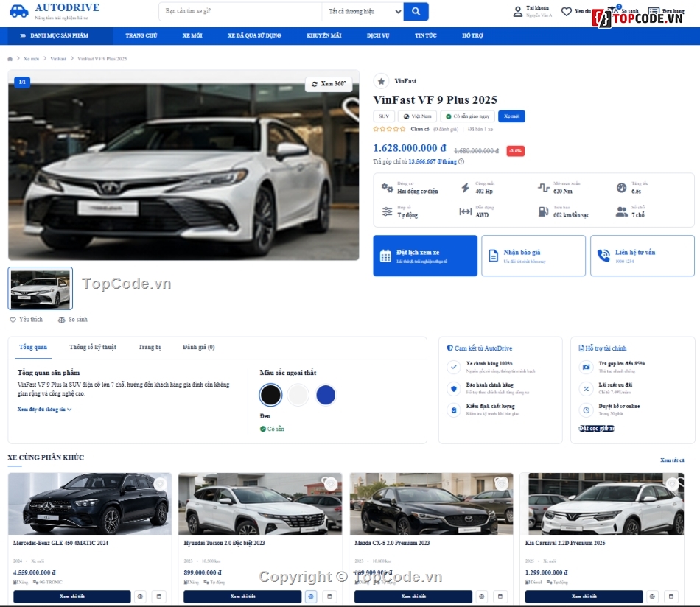Click Xem chi tiết for Mercedes-Benz GLE
Viewport: 700px width, 607px height.
pyautogui.click(x=72, y=596)
